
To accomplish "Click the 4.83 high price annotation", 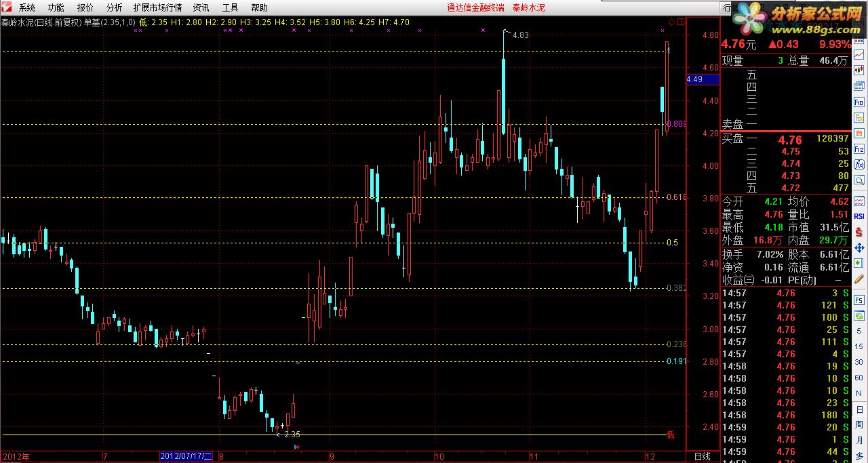I will click(521, 35).
